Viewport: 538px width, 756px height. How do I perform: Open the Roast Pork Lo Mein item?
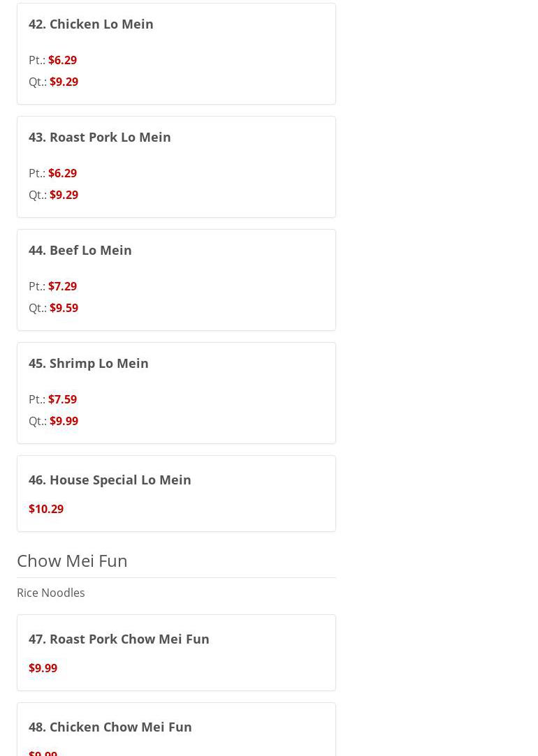click(x=100, y=137)
